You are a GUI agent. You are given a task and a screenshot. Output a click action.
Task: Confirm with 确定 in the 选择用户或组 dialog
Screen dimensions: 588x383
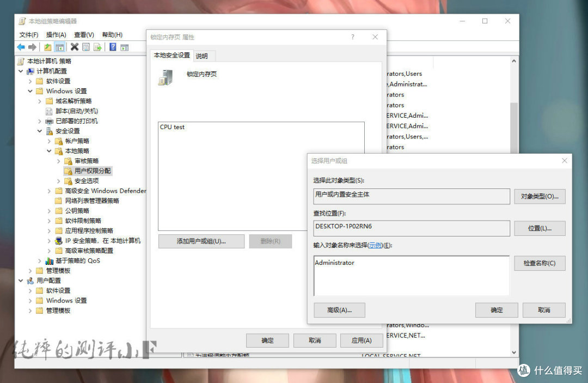click(497, 310)
